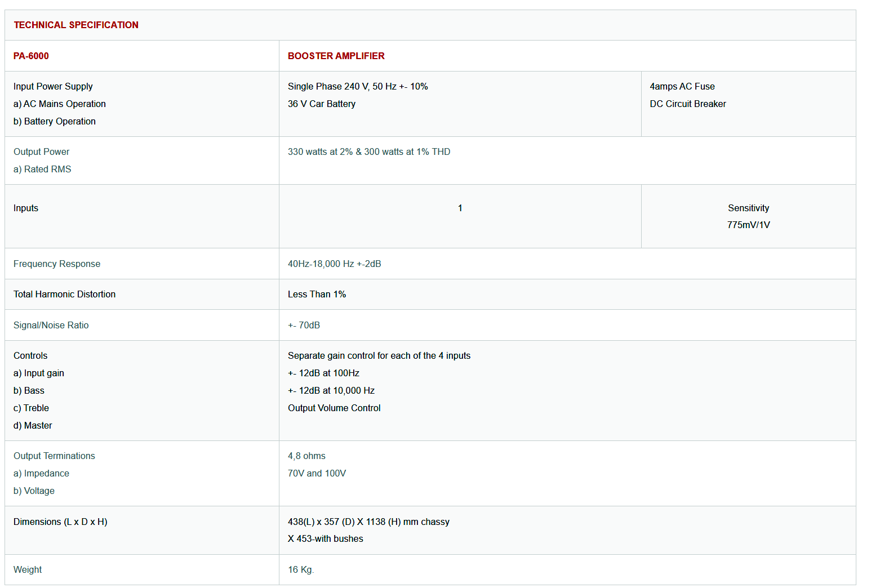Click the '+- 70dB' value
871x588 pixels.
pos(304,325)
